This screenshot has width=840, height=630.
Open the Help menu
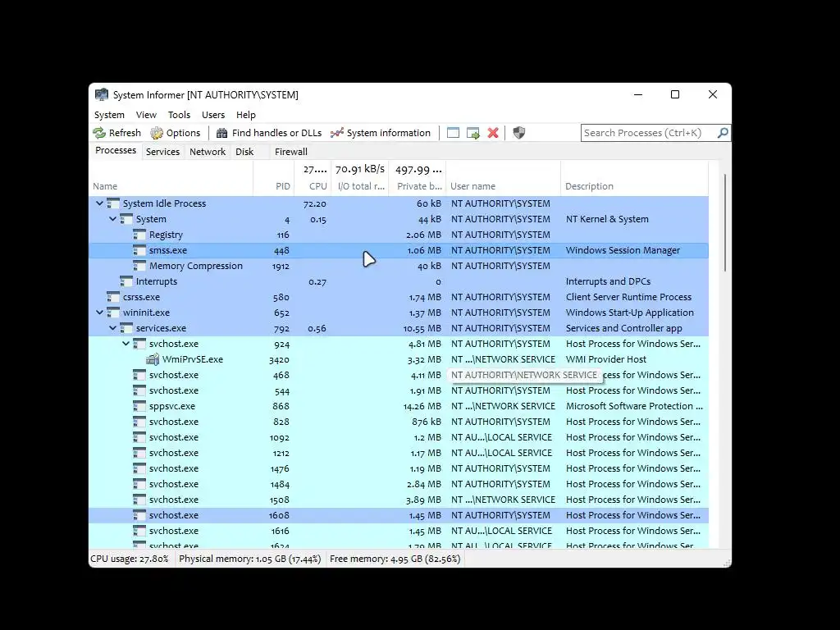[x=246, y=115]
